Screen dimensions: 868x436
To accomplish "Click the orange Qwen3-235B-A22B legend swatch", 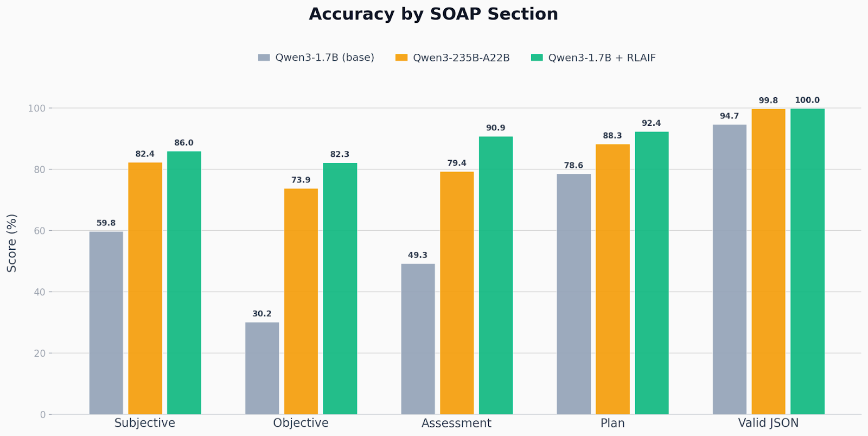I will tap(401, 58).
